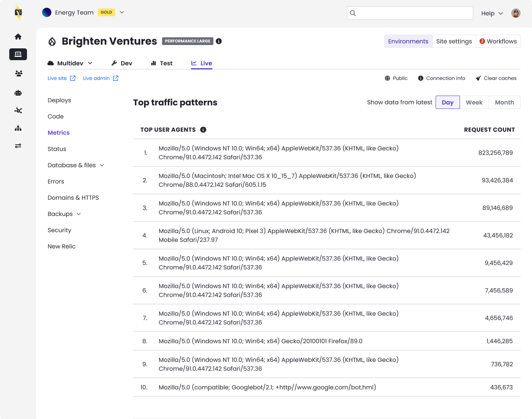Open New Relic in the side menu
The height and width of the screenshot is (419, 532).
[x=62, y=247]
